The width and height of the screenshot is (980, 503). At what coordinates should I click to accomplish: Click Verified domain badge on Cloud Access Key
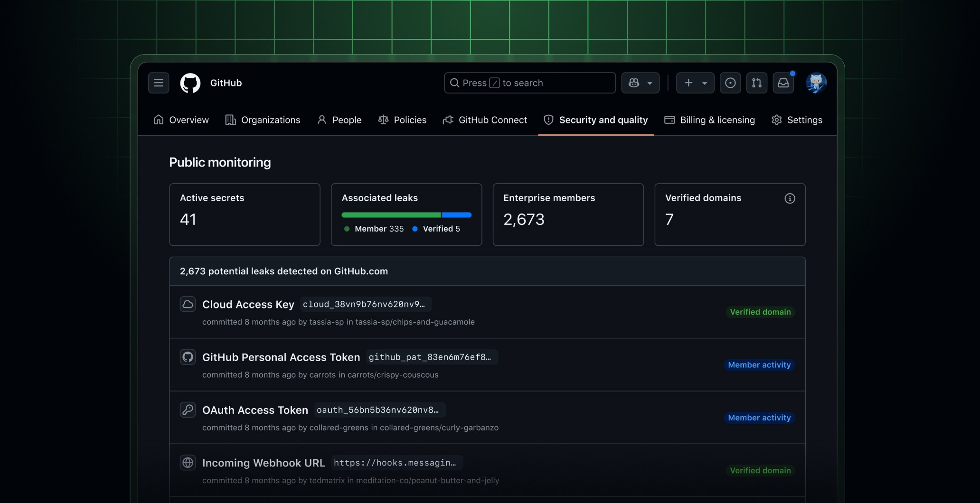[x=760, y=312]
